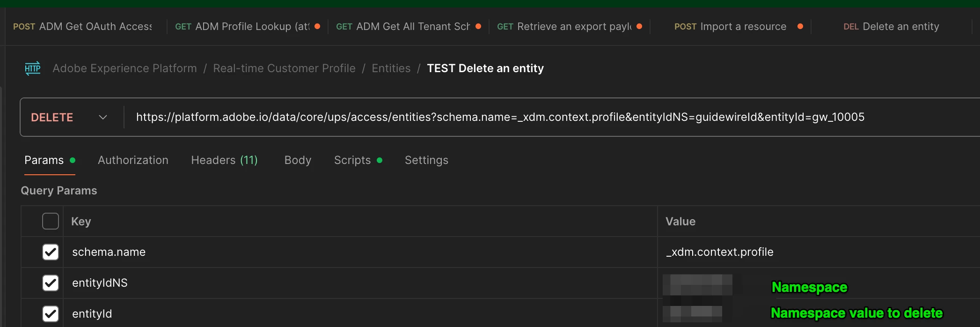The height and width of the screenshot is (327, 980).
Task: Open Real-time Customer Profile breadcrumb folder
Action: click(284, 68)
